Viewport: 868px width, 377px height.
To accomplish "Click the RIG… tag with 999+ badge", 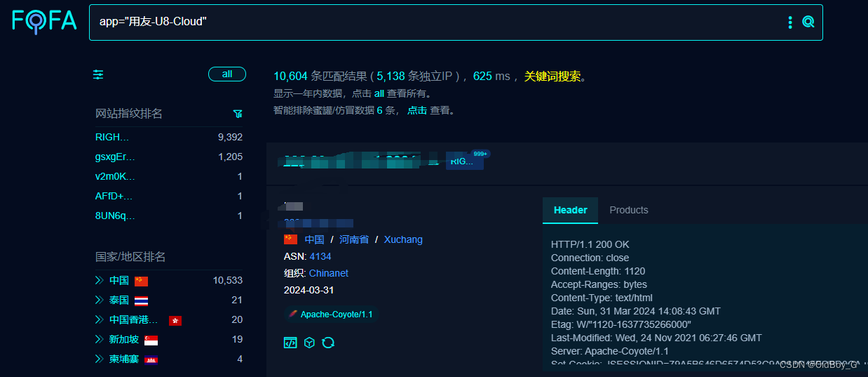I will coord(466,161).
